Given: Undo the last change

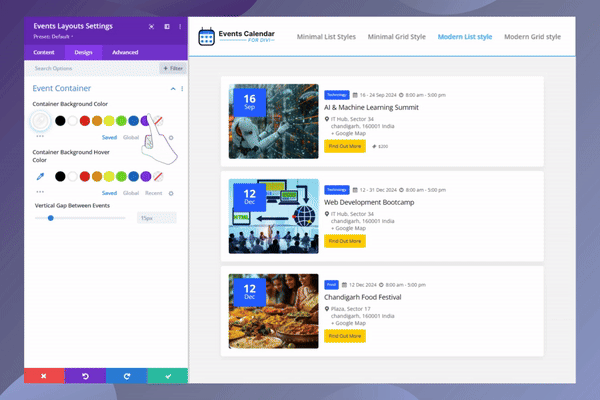Looking at the screenshot, I should (85, 376).
